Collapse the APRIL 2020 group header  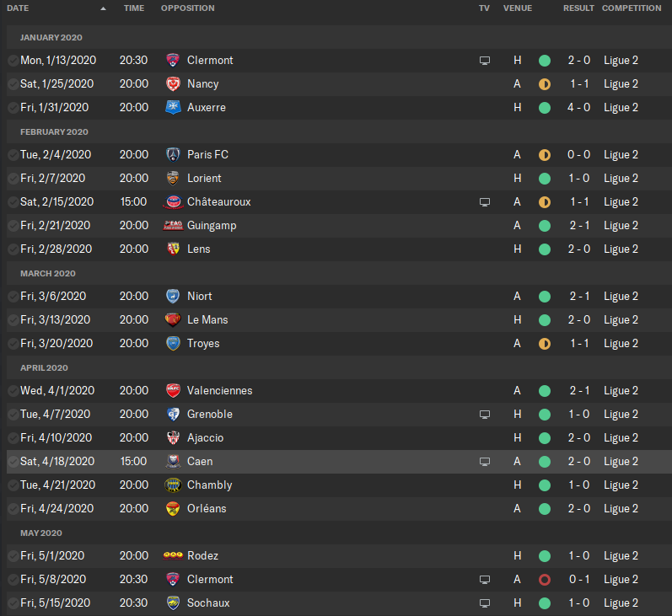point(44,367)
